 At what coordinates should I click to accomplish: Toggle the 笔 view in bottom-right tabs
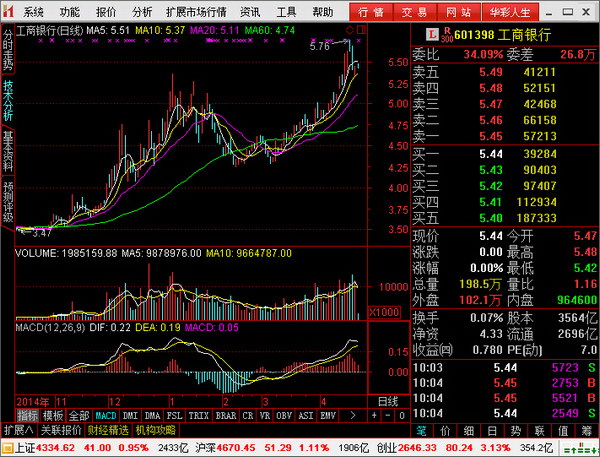[x=421, y=431]
